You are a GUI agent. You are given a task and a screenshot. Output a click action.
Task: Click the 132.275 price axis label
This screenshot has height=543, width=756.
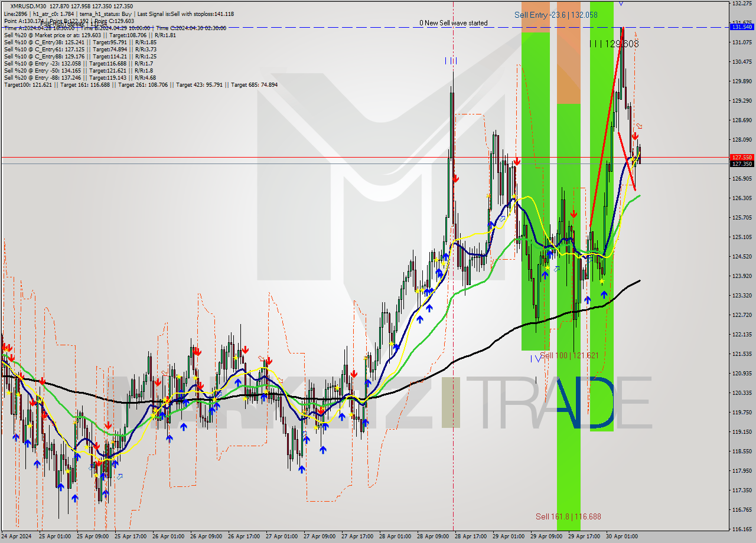pos(741,4)
